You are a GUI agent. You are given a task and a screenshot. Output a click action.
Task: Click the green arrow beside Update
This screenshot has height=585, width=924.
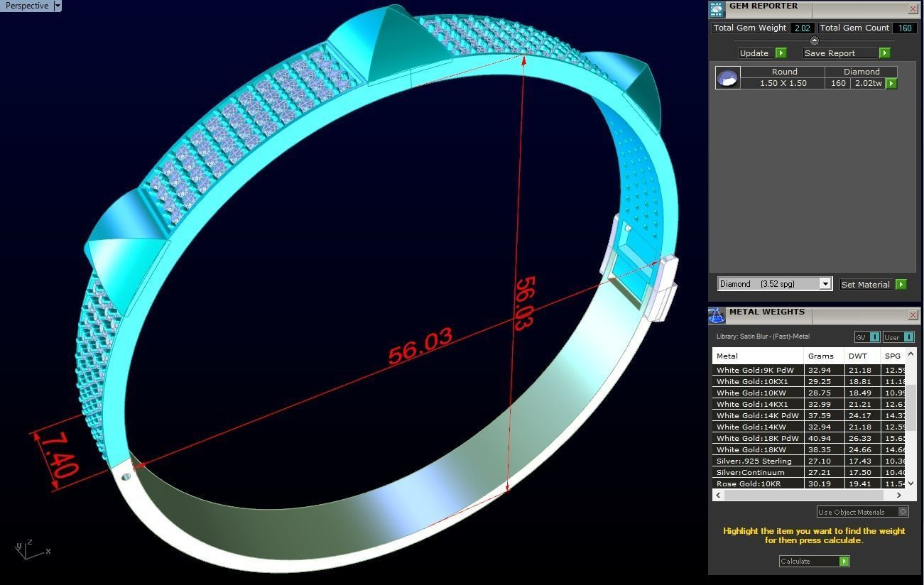781,53
